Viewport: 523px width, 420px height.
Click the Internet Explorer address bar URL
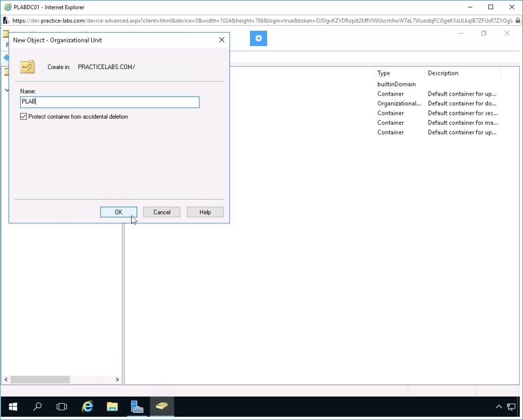click(262, 21)
